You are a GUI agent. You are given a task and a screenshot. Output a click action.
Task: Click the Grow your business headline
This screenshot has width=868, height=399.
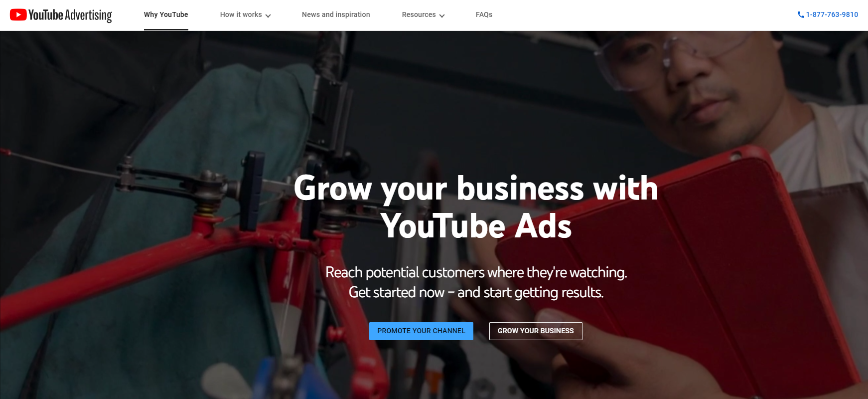476,189
